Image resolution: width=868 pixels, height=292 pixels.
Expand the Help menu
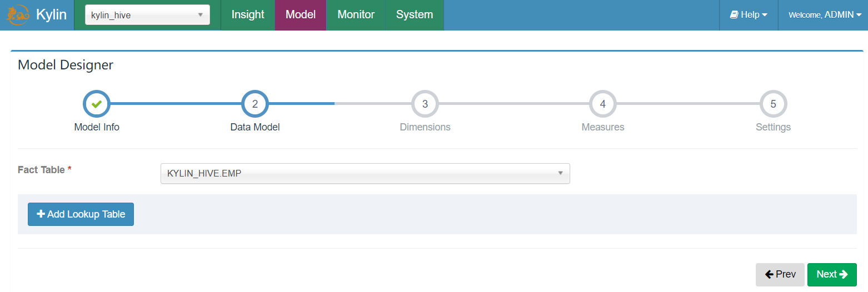coord(749,15)
